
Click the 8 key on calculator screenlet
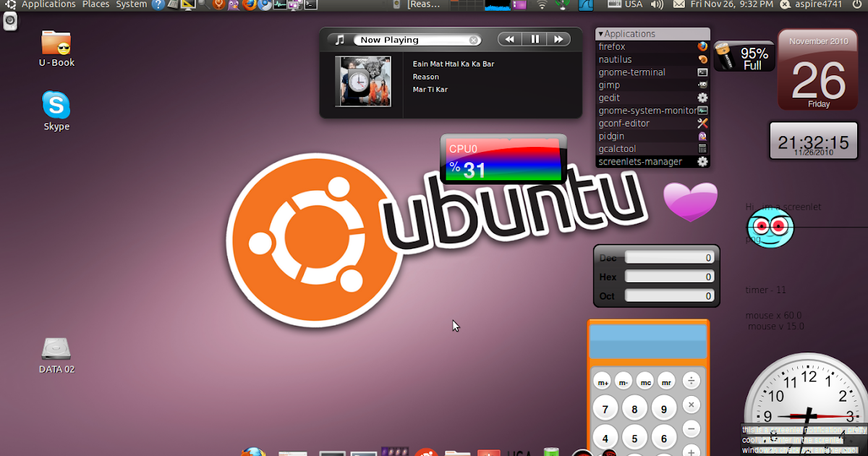pos(634,409)
